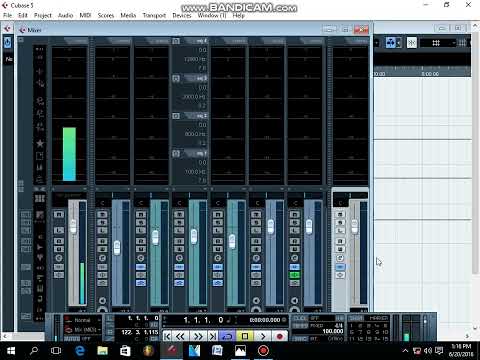Screen dimensions: 480x360
Task: Enable Write automation on fifth channel strip
Action: (x=218, y=249)
